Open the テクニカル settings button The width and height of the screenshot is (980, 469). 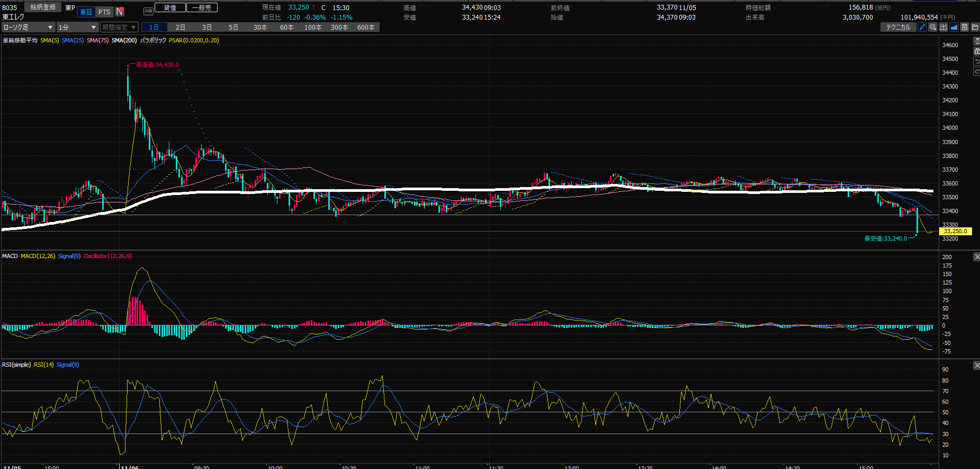click(898, 27)
